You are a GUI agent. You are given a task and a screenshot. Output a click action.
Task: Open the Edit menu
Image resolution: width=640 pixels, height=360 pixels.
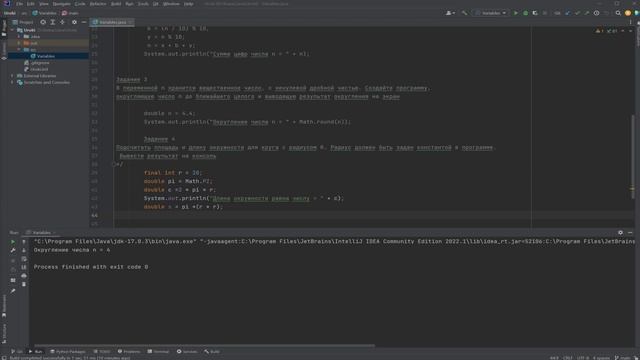point(31,4)
